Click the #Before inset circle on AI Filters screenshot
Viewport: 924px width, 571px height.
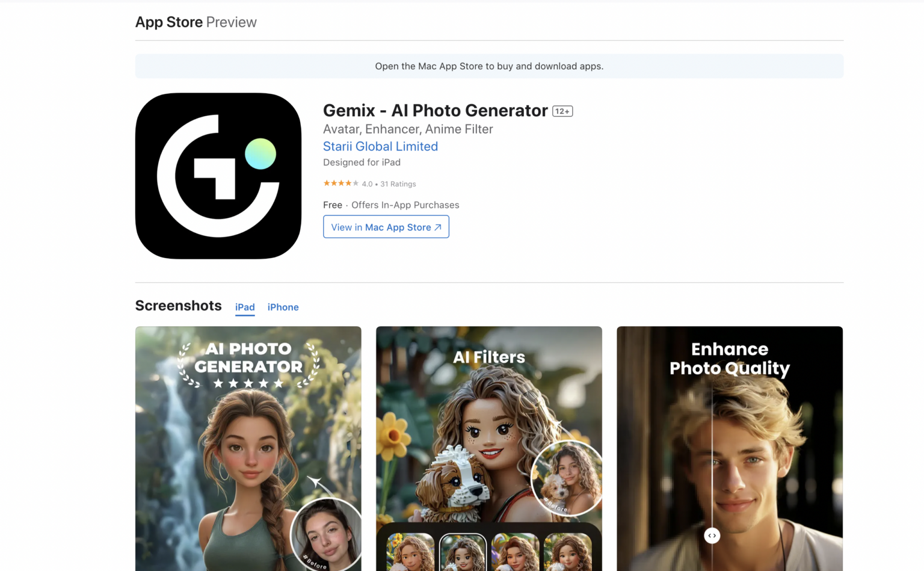point(566,478)
